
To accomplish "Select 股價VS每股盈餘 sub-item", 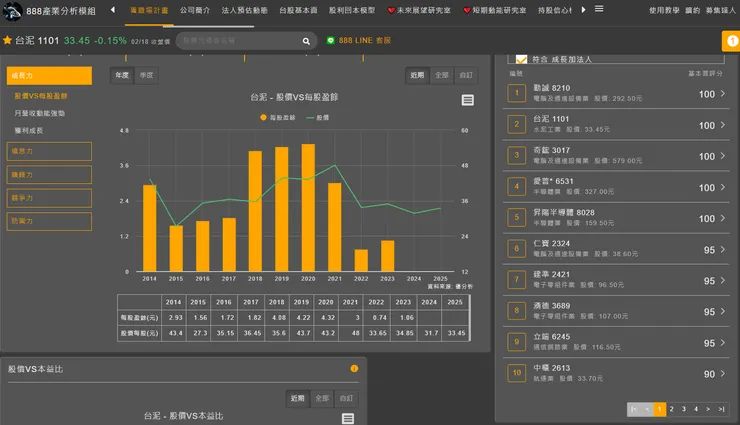I will coord(41,96).
